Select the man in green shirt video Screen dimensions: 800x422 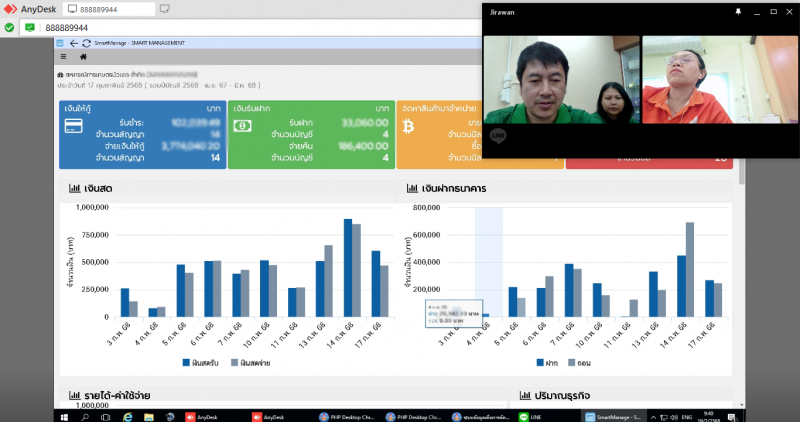(561, 80)
